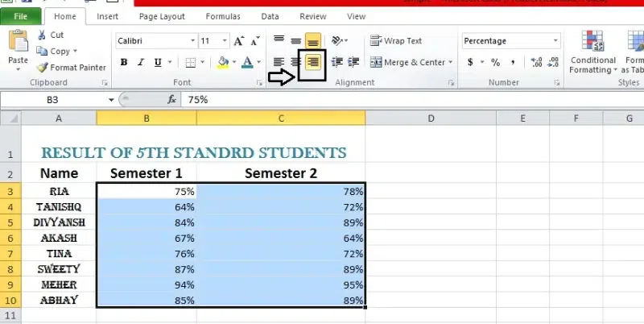Apply borders with the Borders icon
The width and height of the screenshot is (644, 324).
(x=190, y=62)
